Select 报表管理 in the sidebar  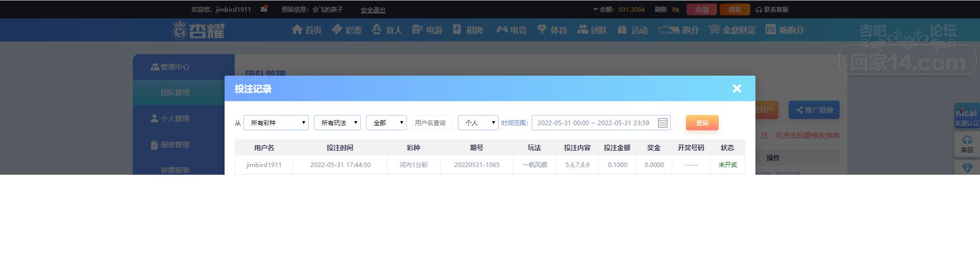point(184,145)
